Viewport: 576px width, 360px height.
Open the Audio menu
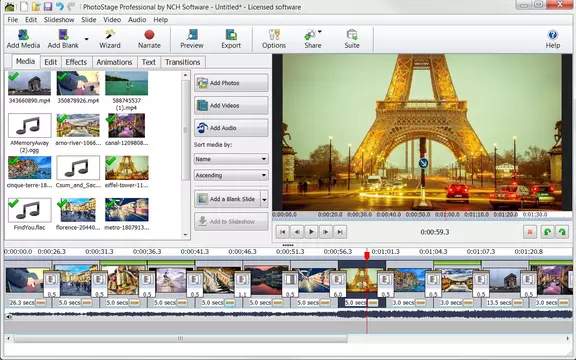point(137,20)
